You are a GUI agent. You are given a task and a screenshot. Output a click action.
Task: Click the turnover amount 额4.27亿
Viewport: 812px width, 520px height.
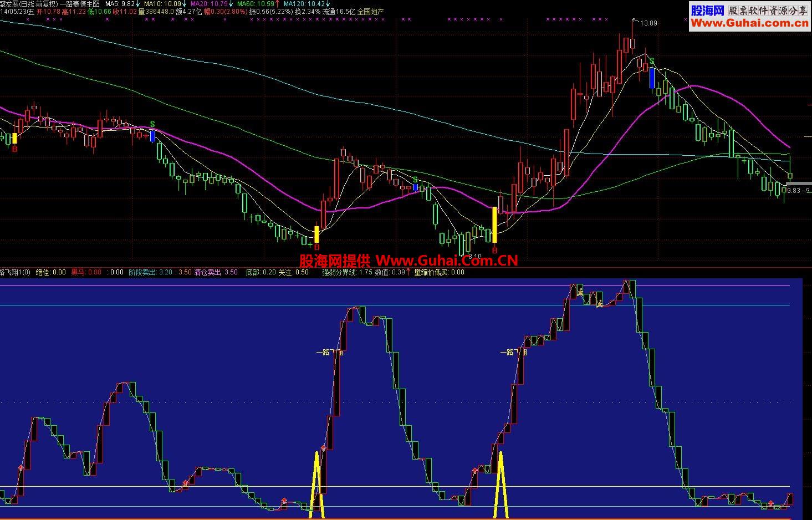tap(188, 12)
